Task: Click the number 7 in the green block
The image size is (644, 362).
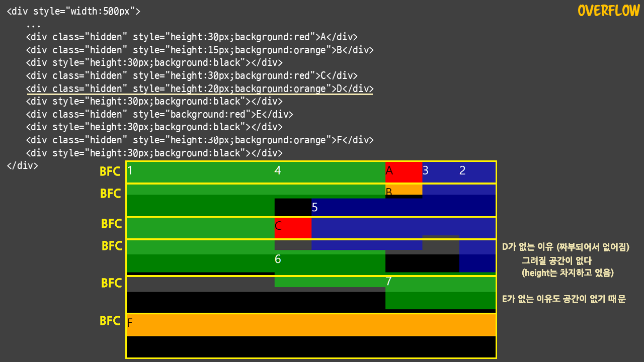Action: [x=388, y=282]
